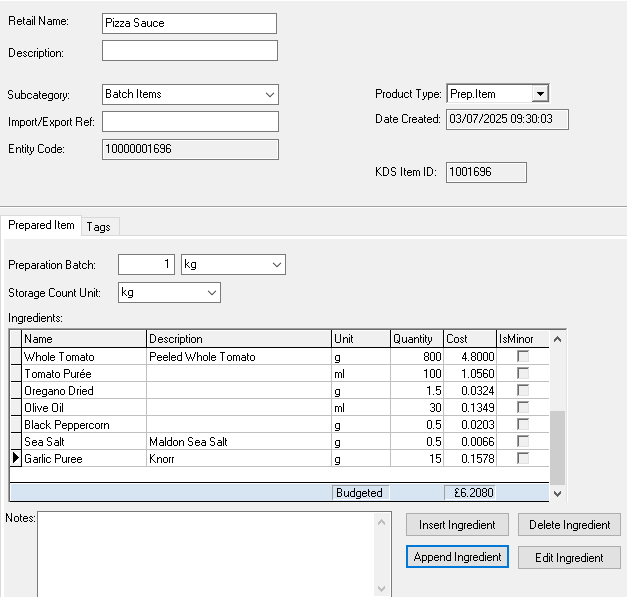Viewport: 627px width, 597px height.
Task: Click into the Retail Name field
Action: (189, 23)
